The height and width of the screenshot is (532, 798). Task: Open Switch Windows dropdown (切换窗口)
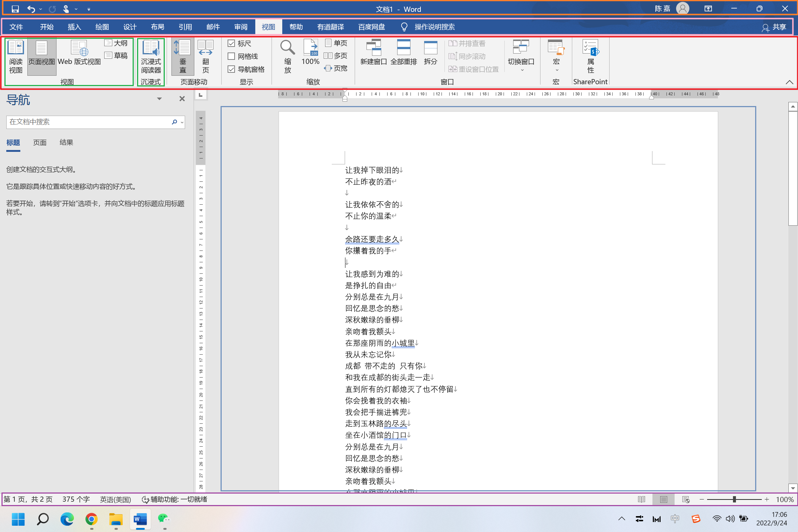pos(521,56)
